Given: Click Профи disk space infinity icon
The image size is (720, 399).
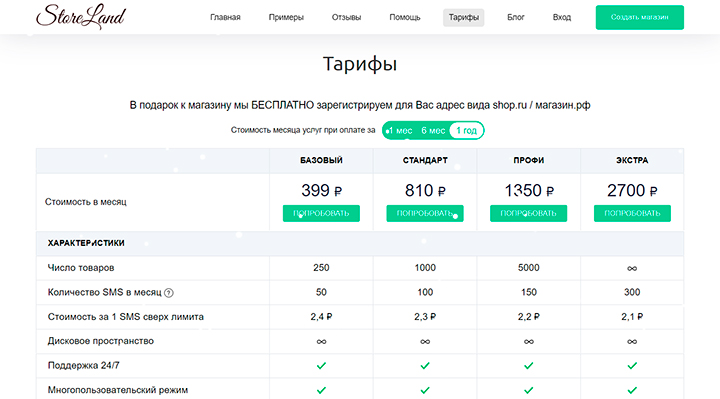Looking at the screenshot, I should pos(529,342).
